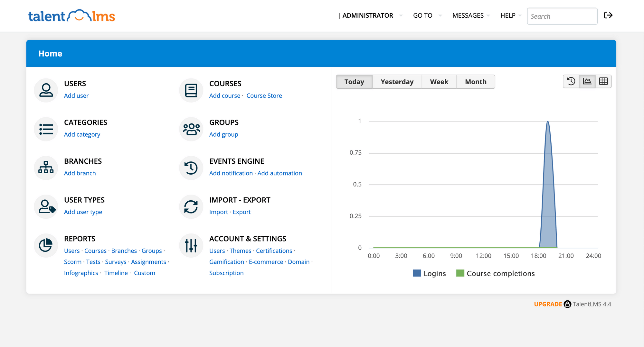The height and width of the screenshot is (347, 644).
Task: Switch to the Yesterday tab
Action: click(x=397, y=82)
